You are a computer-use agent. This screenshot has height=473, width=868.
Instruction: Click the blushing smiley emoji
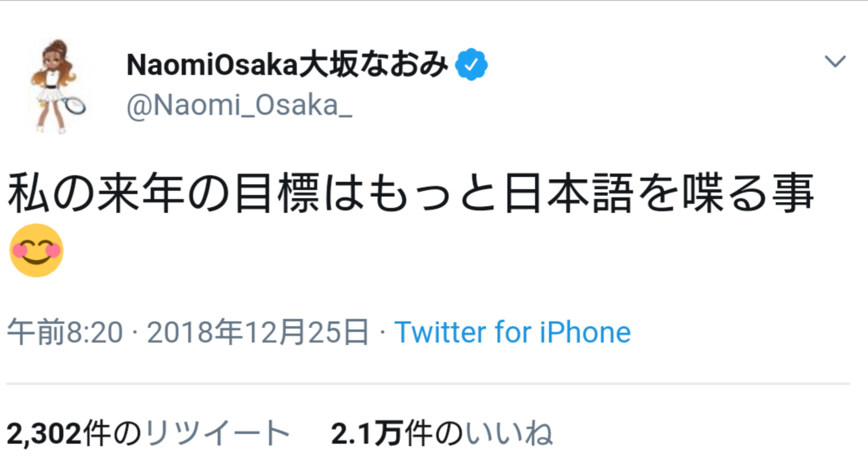(36, 250)
